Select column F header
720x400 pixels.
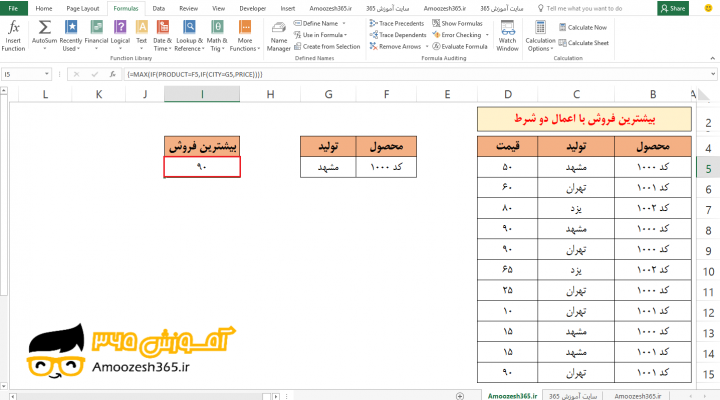point(386,94)
